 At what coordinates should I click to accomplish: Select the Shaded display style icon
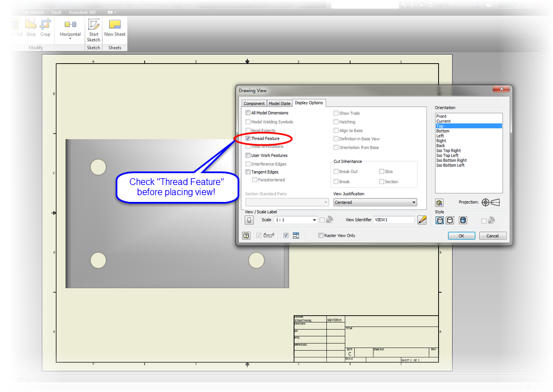[463, 220]
